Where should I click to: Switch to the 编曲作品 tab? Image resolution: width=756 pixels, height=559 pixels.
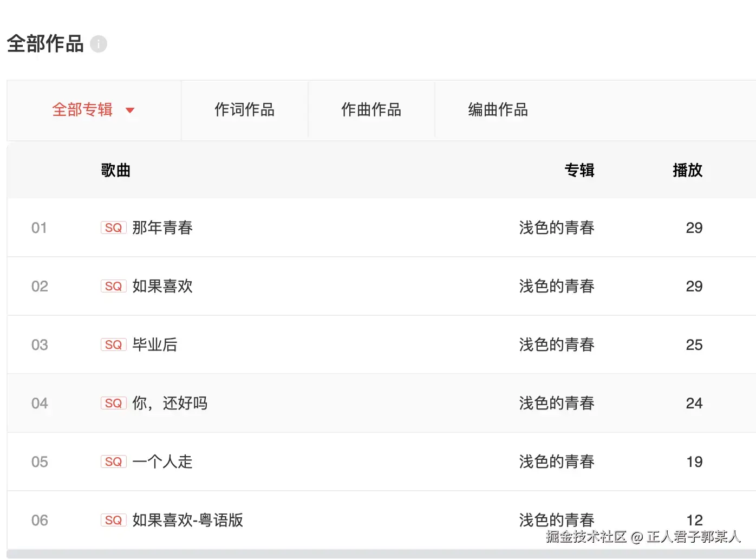coord(498,110)
